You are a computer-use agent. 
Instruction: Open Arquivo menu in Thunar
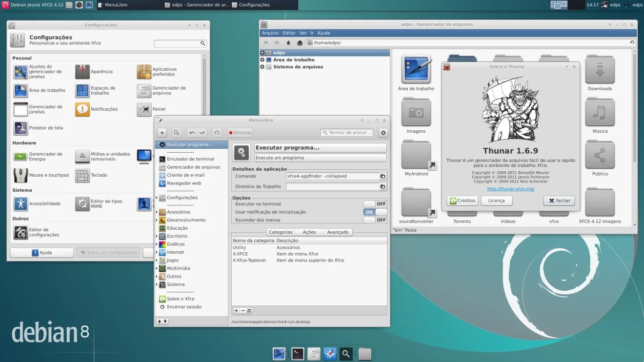click(270, 33)
